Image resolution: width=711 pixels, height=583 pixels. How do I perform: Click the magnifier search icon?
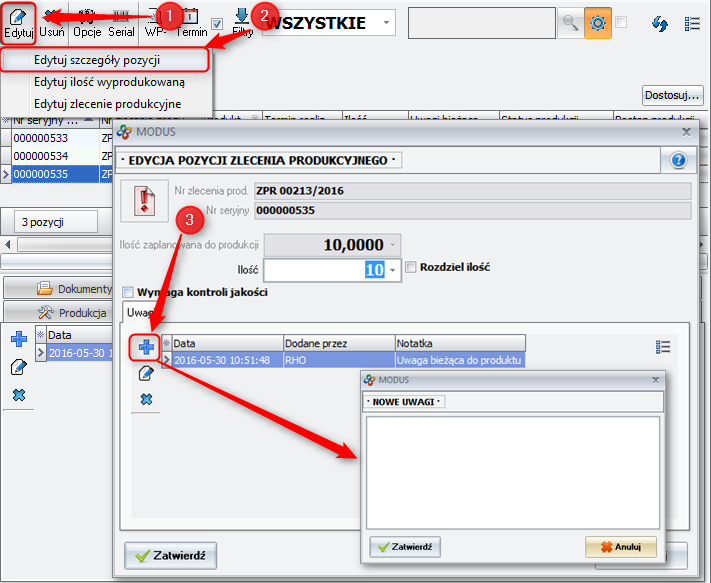(570, 23)
